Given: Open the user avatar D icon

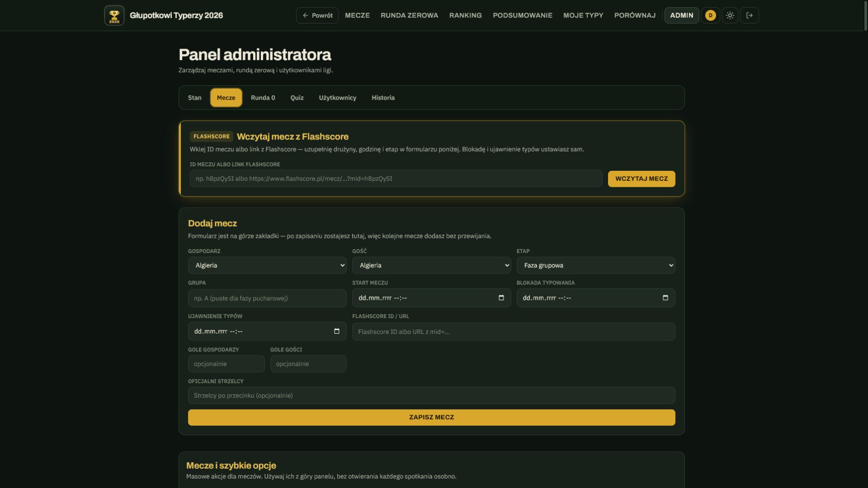Looking at the screenshot, I should click(x=710, y=15).
